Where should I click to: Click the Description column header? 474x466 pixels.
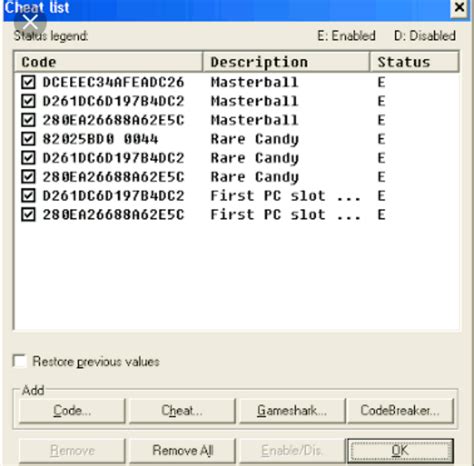[x=286, y=62]
